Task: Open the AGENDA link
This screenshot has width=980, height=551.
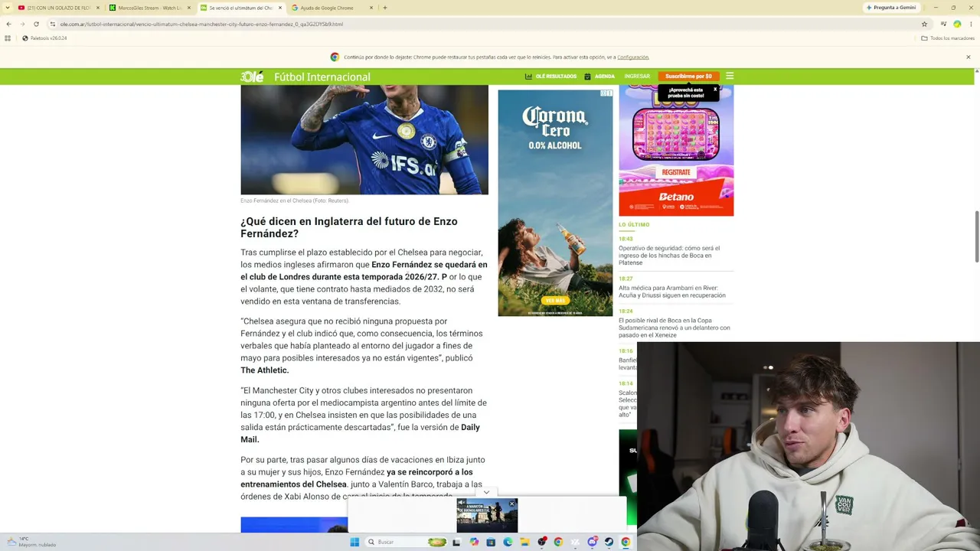Action: [605, 77]
